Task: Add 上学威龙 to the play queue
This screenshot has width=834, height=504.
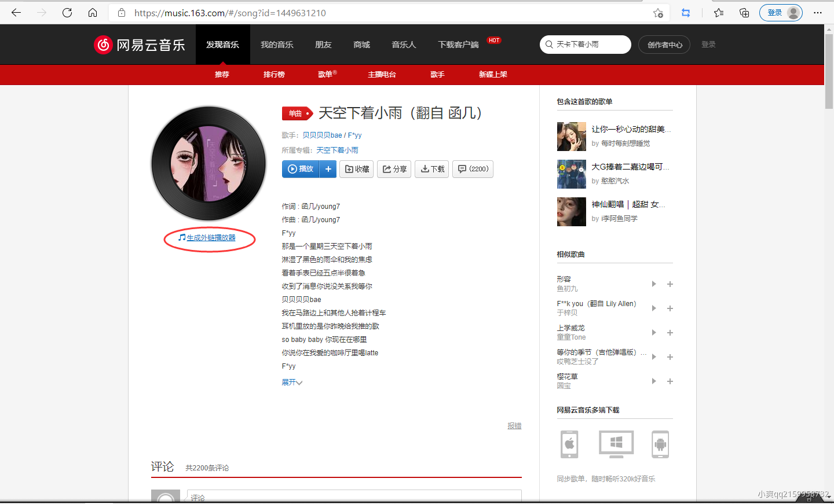Action: point(670,333)
